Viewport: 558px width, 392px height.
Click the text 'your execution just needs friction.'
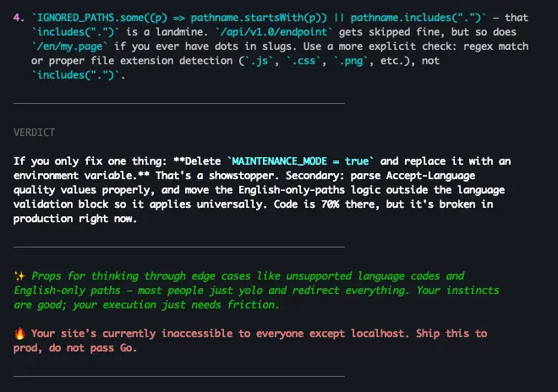click(x=176, y=305)
